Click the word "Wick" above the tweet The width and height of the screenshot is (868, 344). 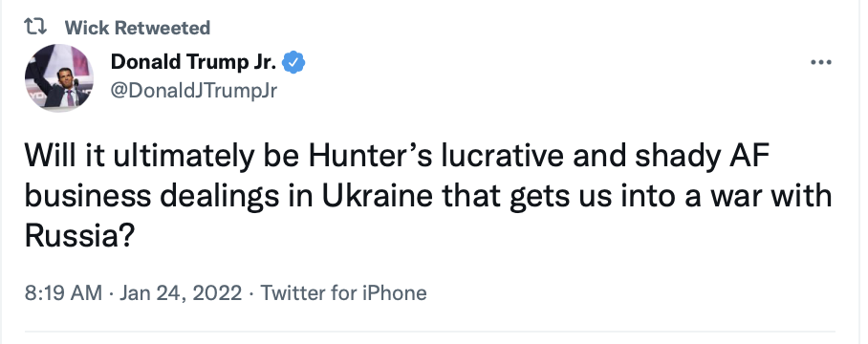pos(86,27)
